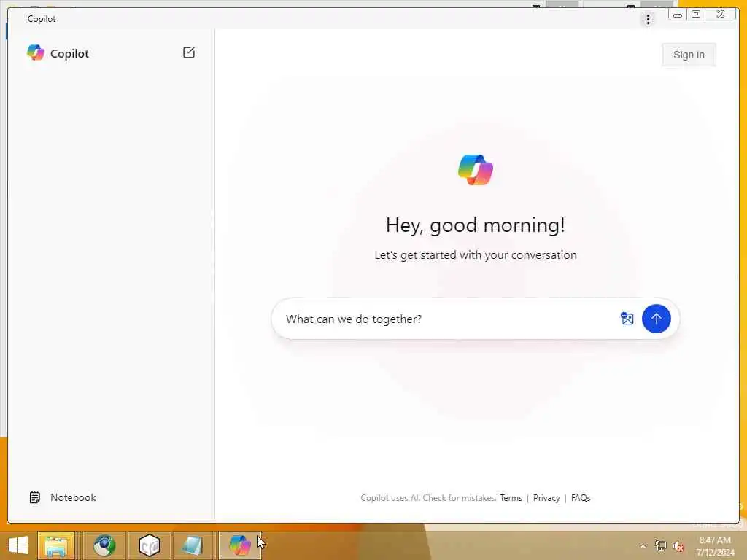Open Notebook from the sidebar
The image size is (747, 560).
[63, 497]
